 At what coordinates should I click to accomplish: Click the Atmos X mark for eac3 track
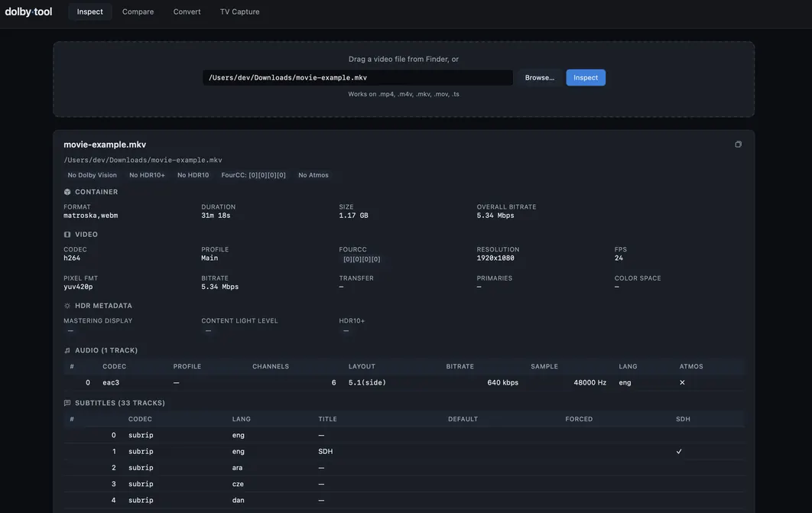pos(682,382)
